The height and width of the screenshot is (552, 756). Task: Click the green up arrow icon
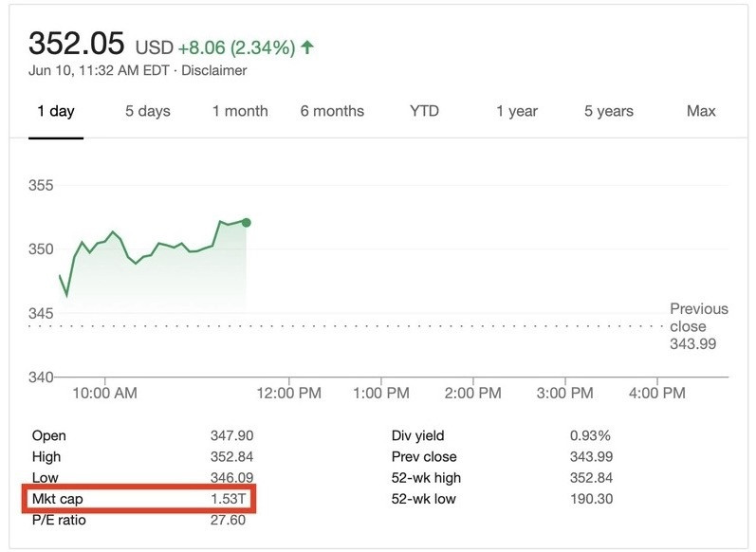click(307, 47)
